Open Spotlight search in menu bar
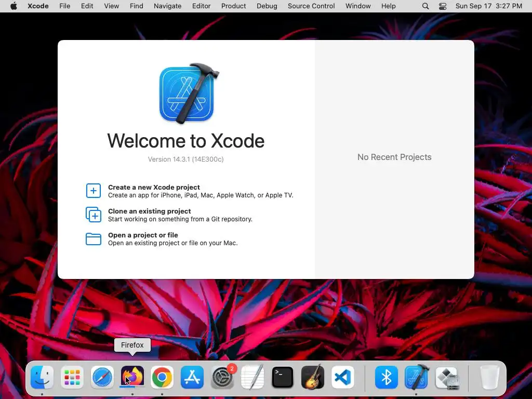532x399 pixels. coord(425,6)
